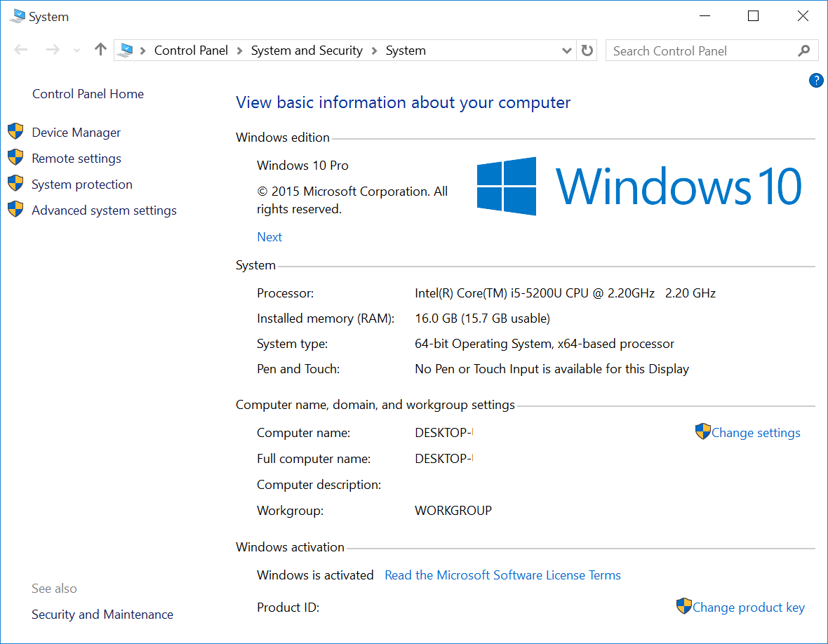Open Device Manager link
Viewport: 828px width, 644px height.
pyautogui.click(x=76, y=133)
